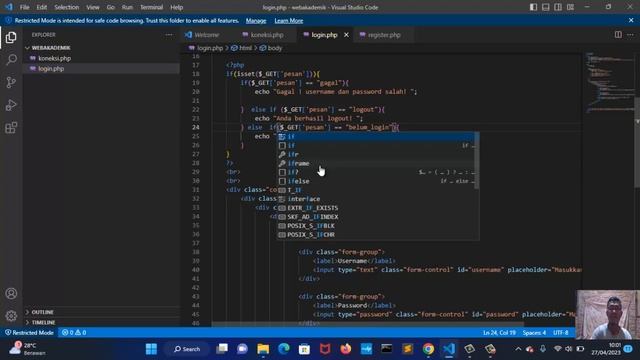Open the Manage gear icon
640x360 pixels.
point(11,316)
